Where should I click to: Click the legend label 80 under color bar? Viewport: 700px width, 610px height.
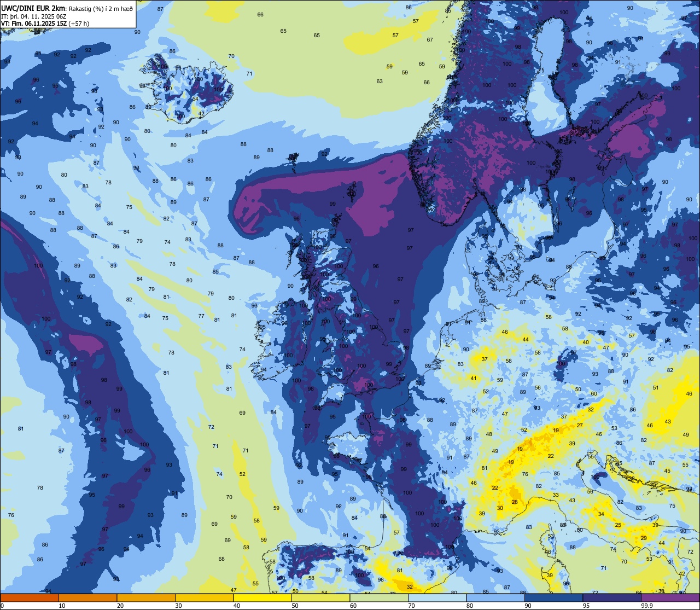coord(470,606)
